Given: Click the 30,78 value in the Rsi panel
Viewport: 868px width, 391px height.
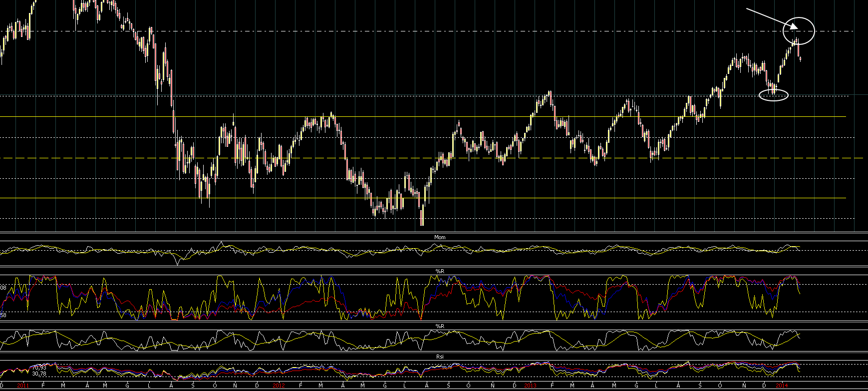Looking at the screenshot, I should 39,374.
